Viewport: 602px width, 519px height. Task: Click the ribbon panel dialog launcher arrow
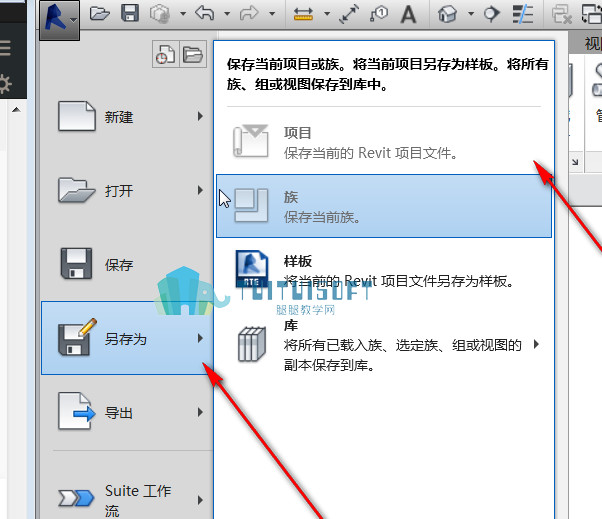click(575, 162)
